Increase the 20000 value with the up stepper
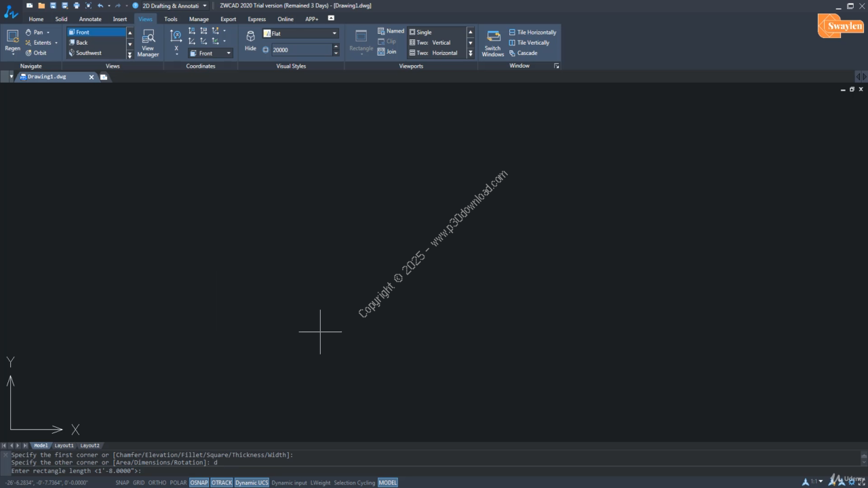 pyautogui.click(x=336, y=47)
